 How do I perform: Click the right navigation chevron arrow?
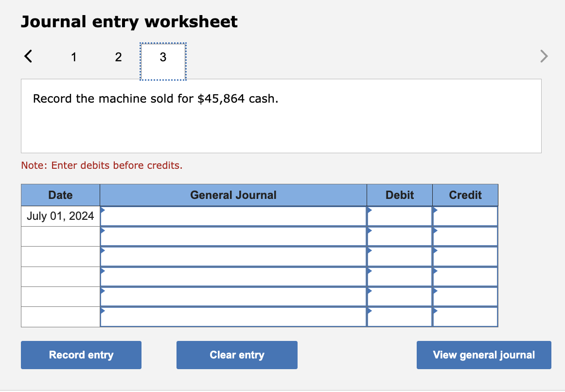pyautogui.click(x=543, y=56)
